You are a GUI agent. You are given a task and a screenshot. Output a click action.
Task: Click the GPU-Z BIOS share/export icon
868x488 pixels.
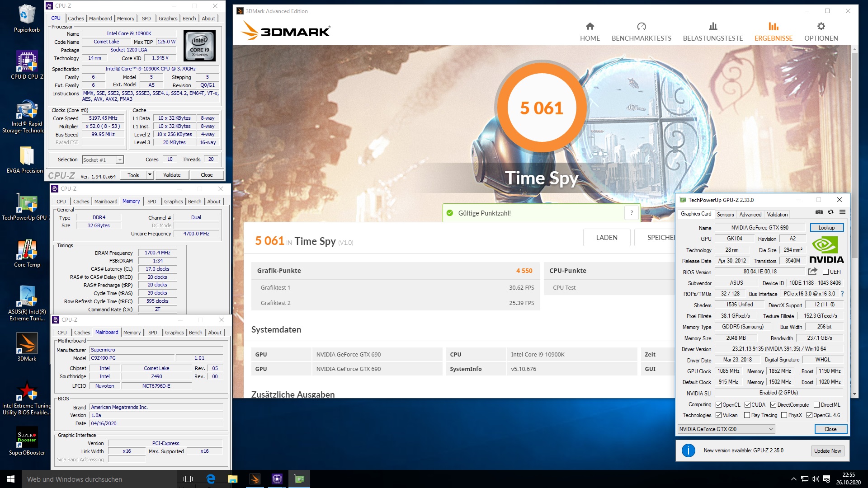click(x=812, y=272)
